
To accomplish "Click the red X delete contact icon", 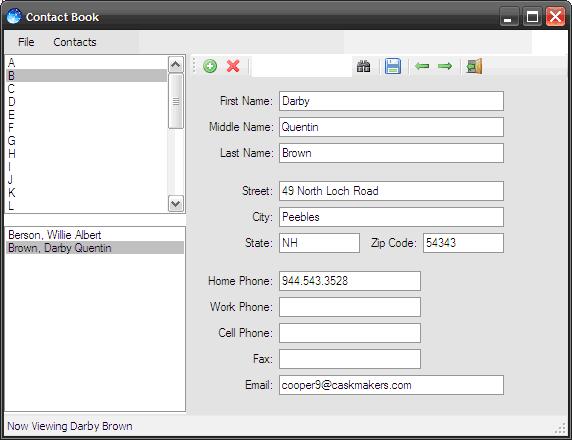I will (233, 66).
